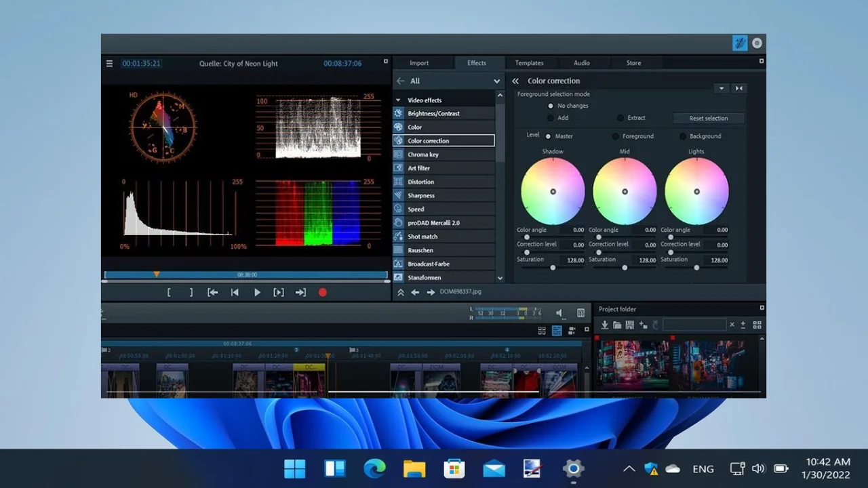This screenshot has width=868, height=488.
Task: Click the Shot match effect icon
Action: (399, 237)
